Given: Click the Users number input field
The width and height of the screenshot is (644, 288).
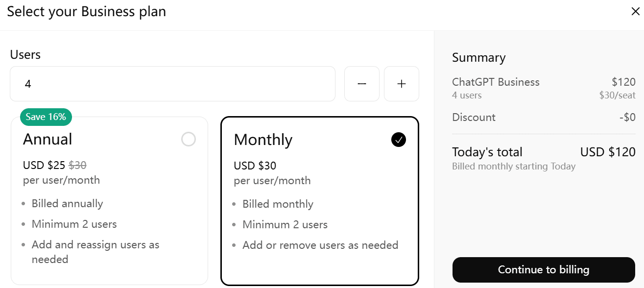Looking at the screenshot, I should coord(172,84).
